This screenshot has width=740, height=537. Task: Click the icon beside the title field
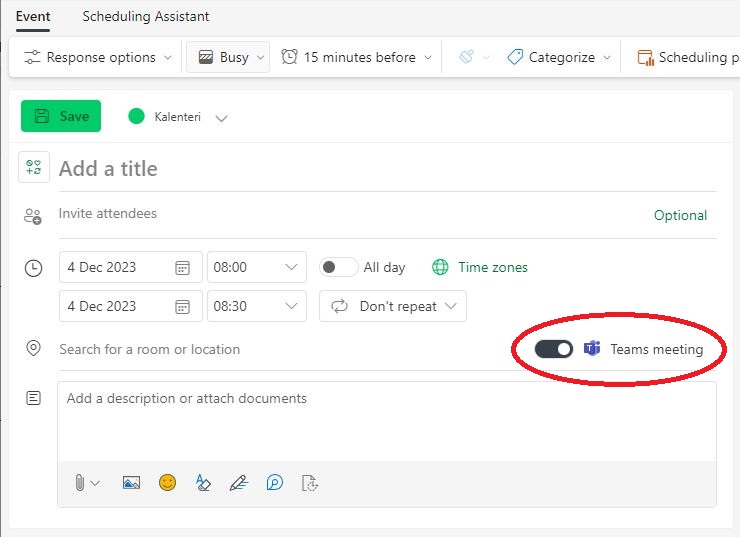[34, 168]
